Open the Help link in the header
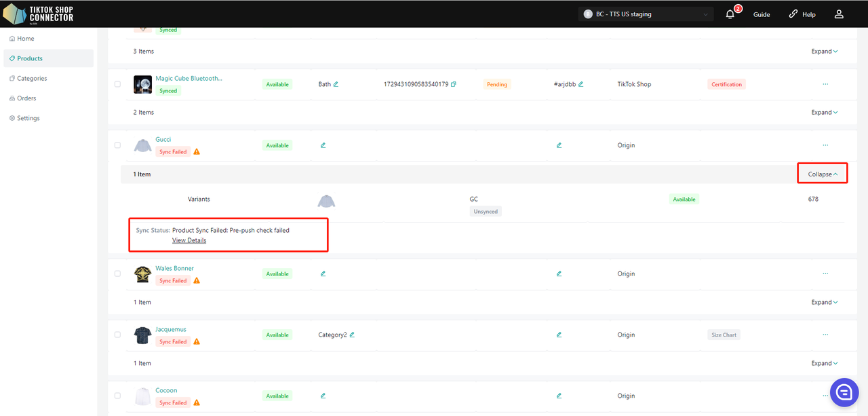 [x=802, y=14]
